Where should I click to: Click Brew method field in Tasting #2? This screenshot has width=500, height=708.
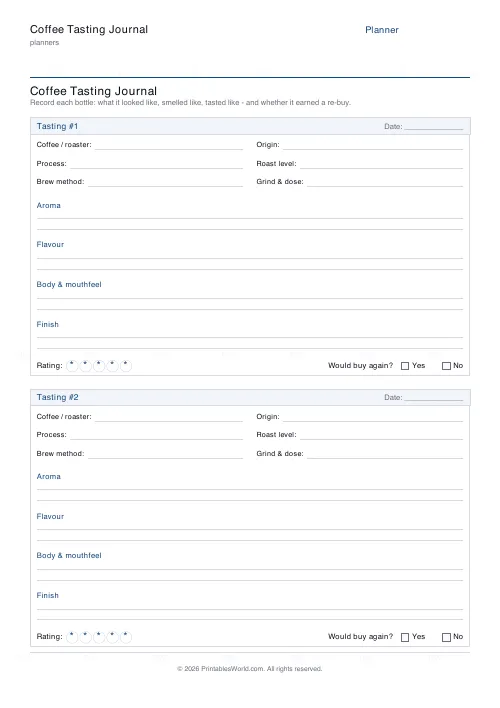tap(165, 454)
